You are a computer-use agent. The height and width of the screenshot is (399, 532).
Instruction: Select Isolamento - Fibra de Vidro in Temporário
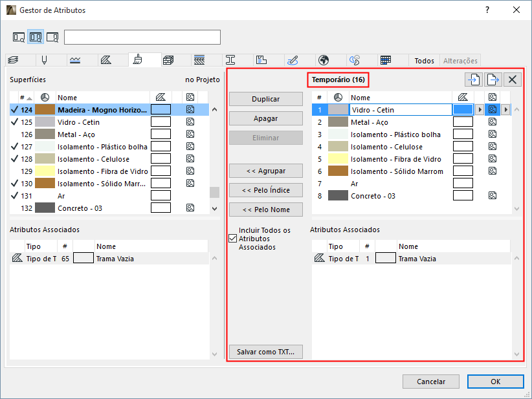click(395, 159)
